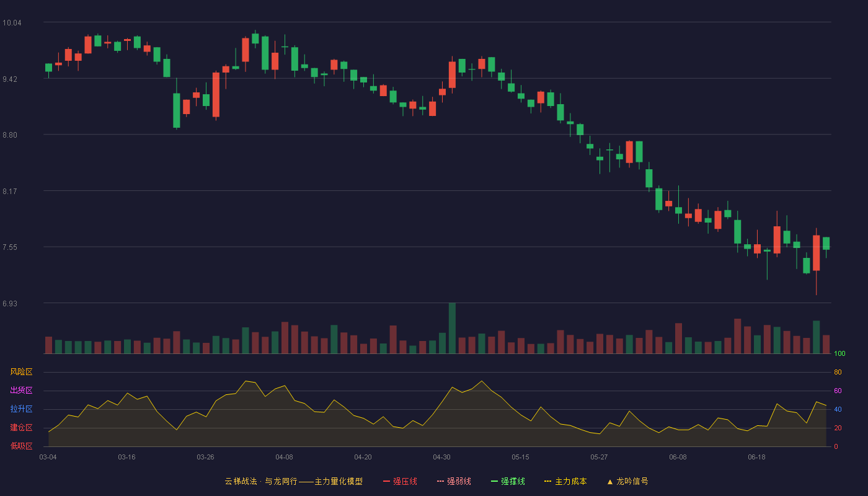The width and height of the screenshot is (868, 496).
Task: Click the magenta 60 indicator axis value
Action: [x=838, y=391]
